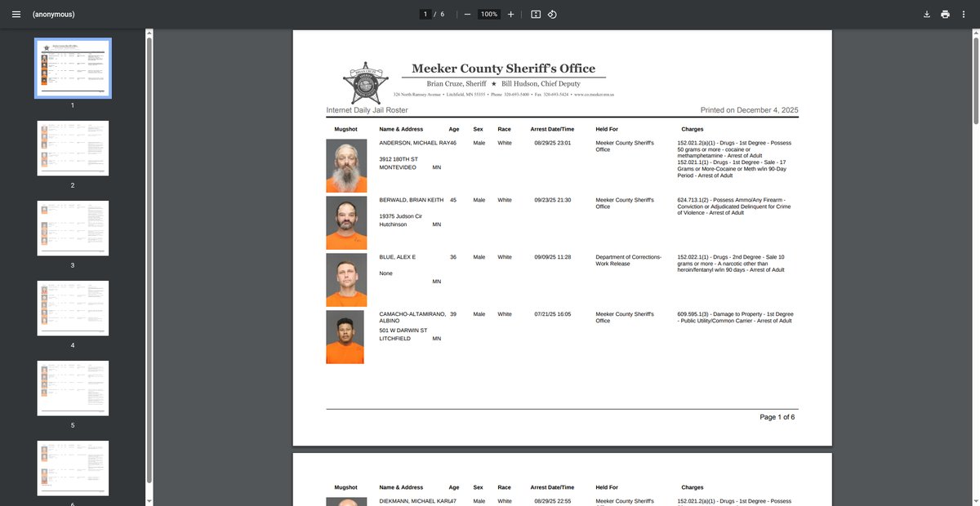The height and width of the screenshot is (506, 980).
Task: Click the 'Charges' column header
Action: 692,129
